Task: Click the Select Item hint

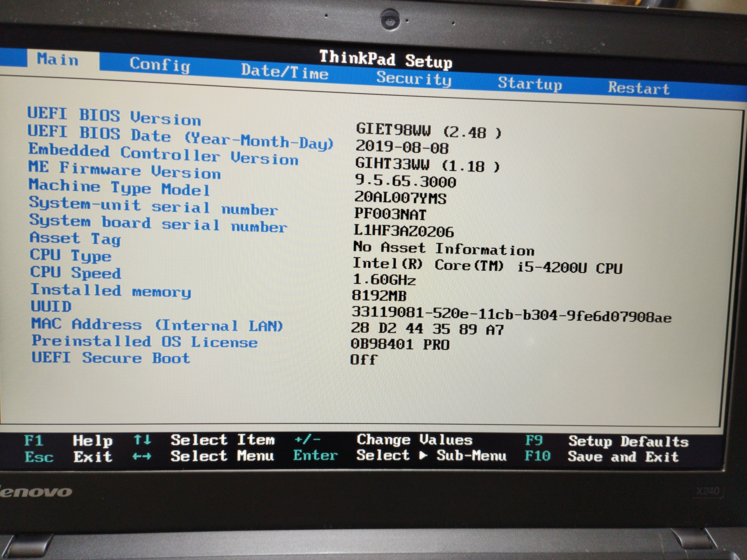Action: (x=223, y=440)
